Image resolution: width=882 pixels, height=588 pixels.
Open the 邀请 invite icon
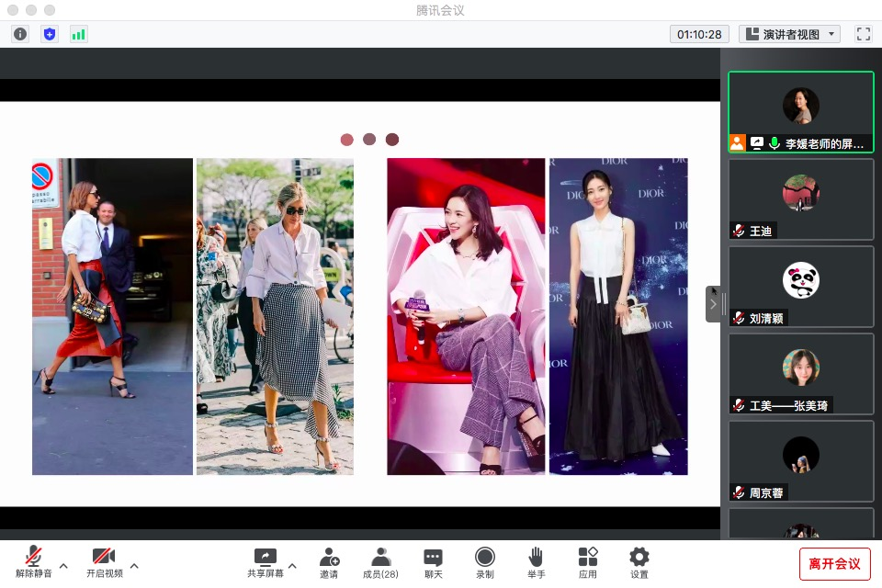(329, 562)
